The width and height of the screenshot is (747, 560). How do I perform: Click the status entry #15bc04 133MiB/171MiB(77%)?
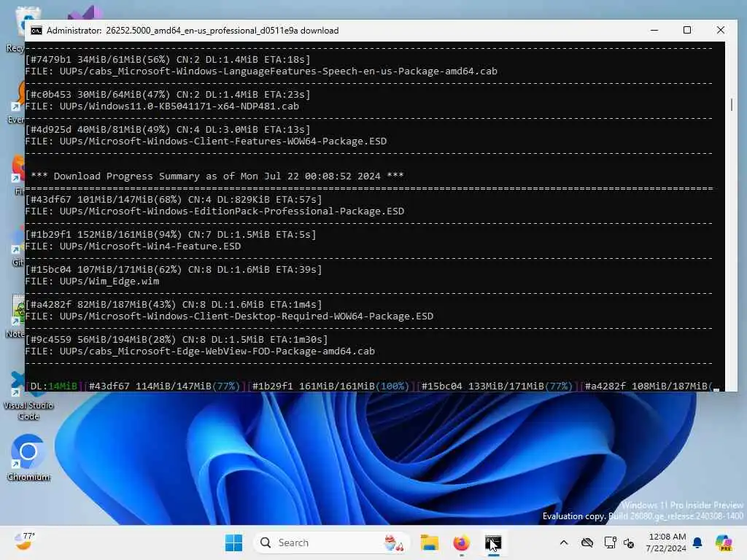(x=496, y=386)
